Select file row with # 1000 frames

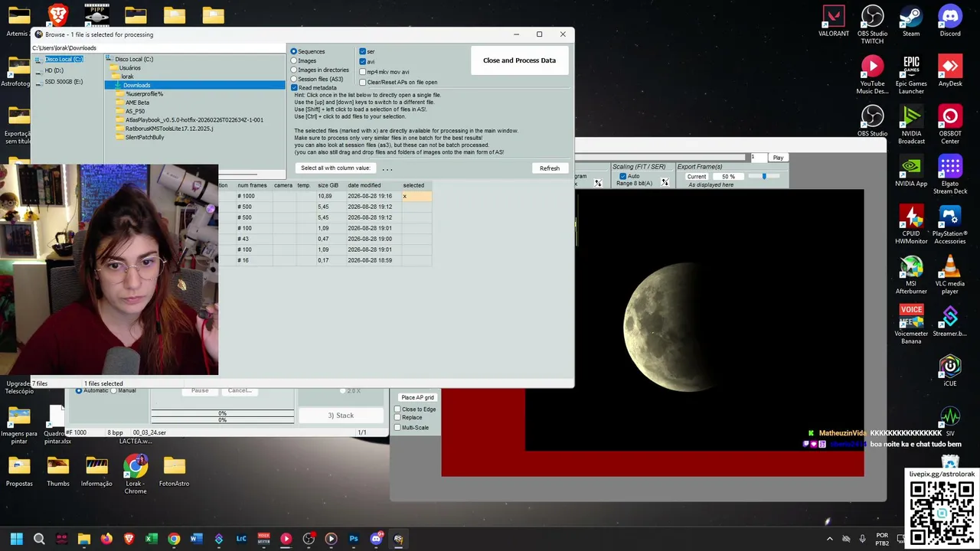point(325,196)
